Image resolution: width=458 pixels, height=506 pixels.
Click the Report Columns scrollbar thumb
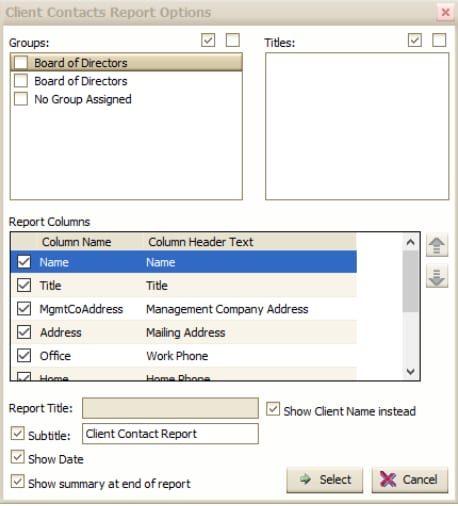click(x=411, y=281)
